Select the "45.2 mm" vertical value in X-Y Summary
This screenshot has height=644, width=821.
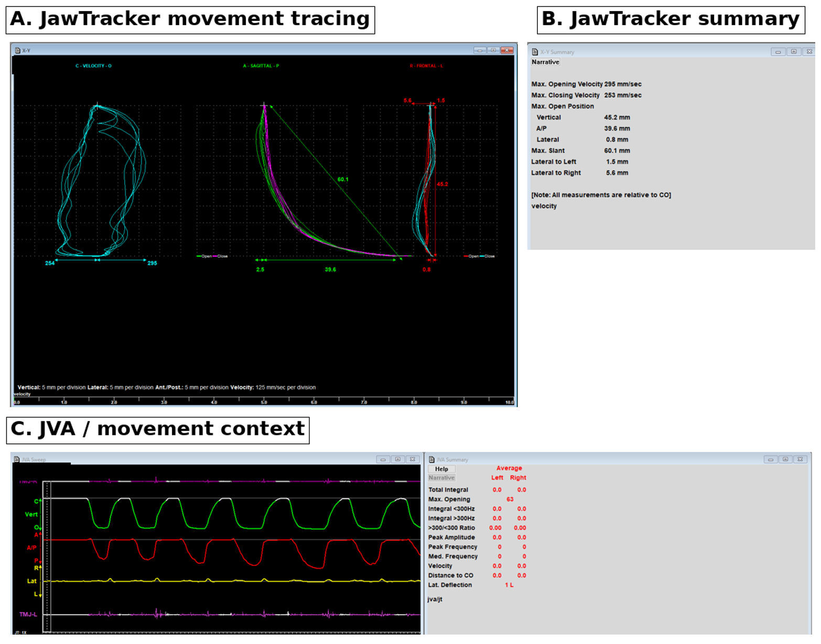[x=617, y=117]
